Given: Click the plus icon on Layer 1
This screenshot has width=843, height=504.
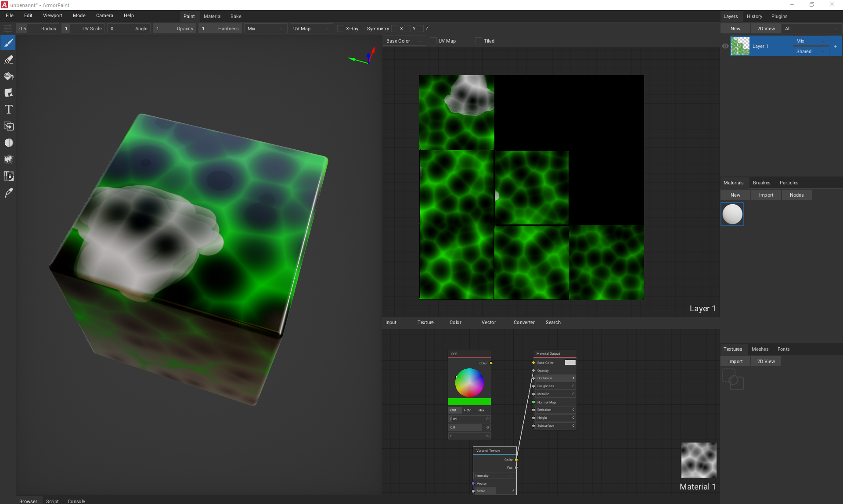Looking at the screenshot, I should (836, 47).
